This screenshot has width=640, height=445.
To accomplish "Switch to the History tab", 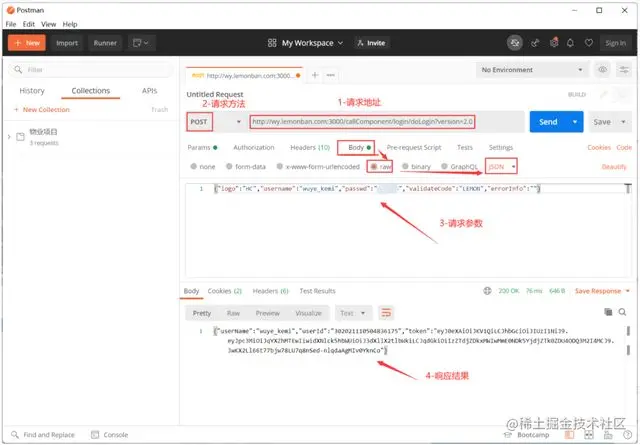I will click(32, 91).
